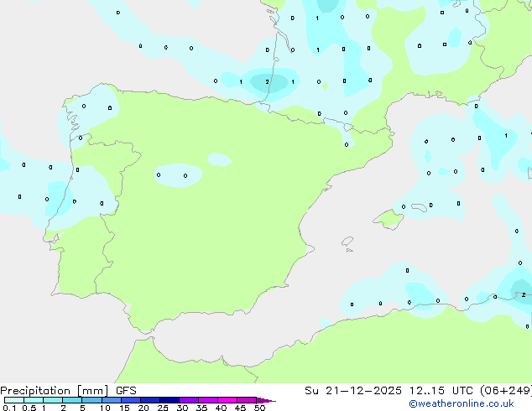Viewport: 532px width, 411px height.
Task: Select the legend swatch between 0.1 and 0.5
Action: pos(14,400)
